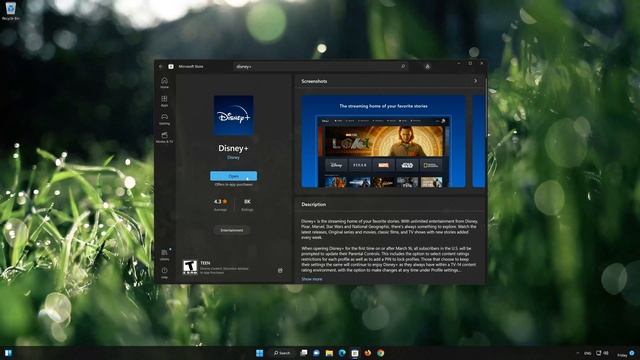This screenshot has width=640, height=360.
Task: Click the Entertainment category tag
Action: (232, 230)
